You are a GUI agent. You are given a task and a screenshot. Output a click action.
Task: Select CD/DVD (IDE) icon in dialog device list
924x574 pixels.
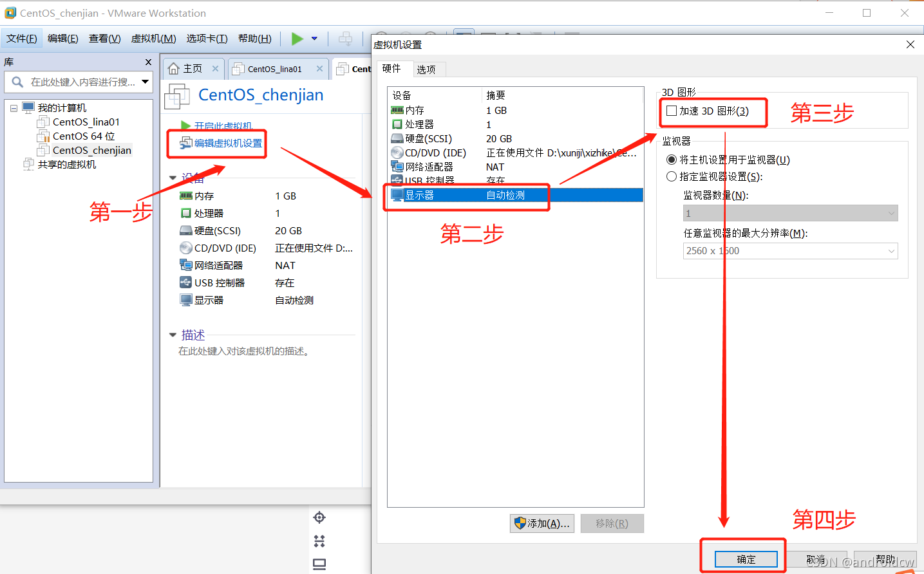tap(397, 153)
